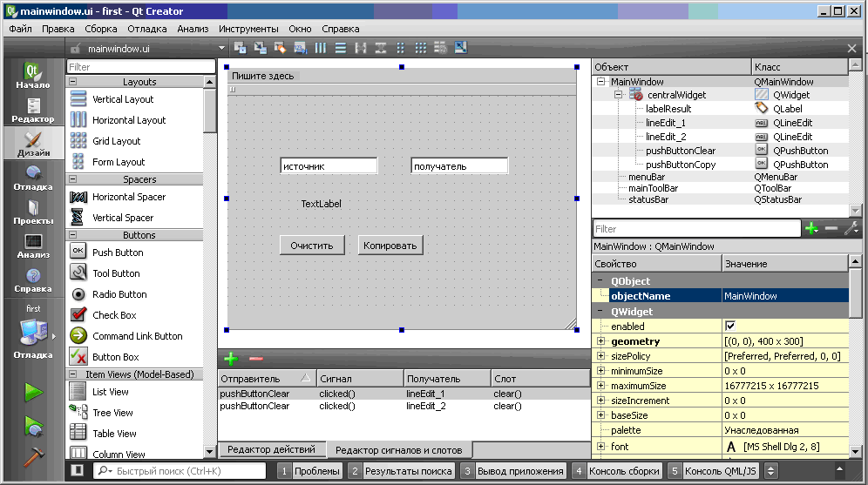Select pushButtonCopy in object tree
The width and height of the screenshot is (868, 485).
point(681,165)
